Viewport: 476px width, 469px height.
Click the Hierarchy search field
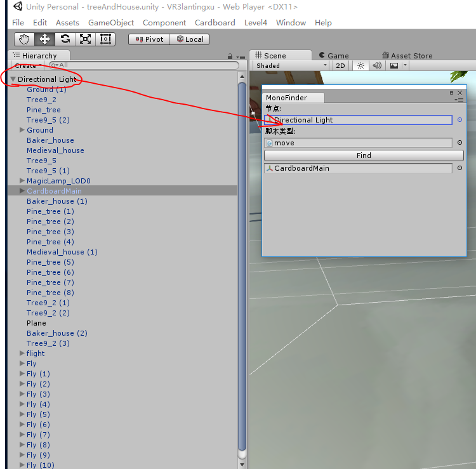coord(144,65)
